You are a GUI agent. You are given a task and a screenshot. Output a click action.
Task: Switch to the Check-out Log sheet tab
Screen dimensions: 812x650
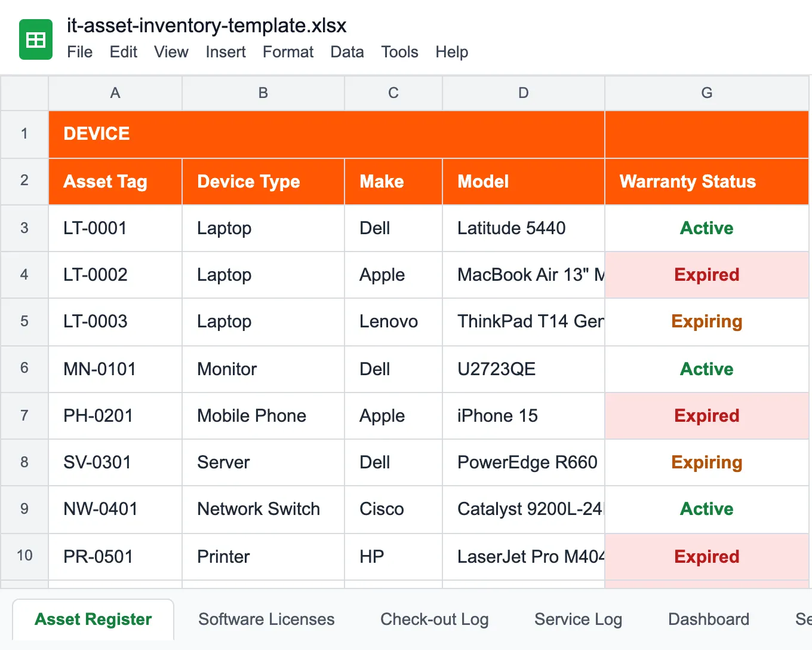pos(435,620)
